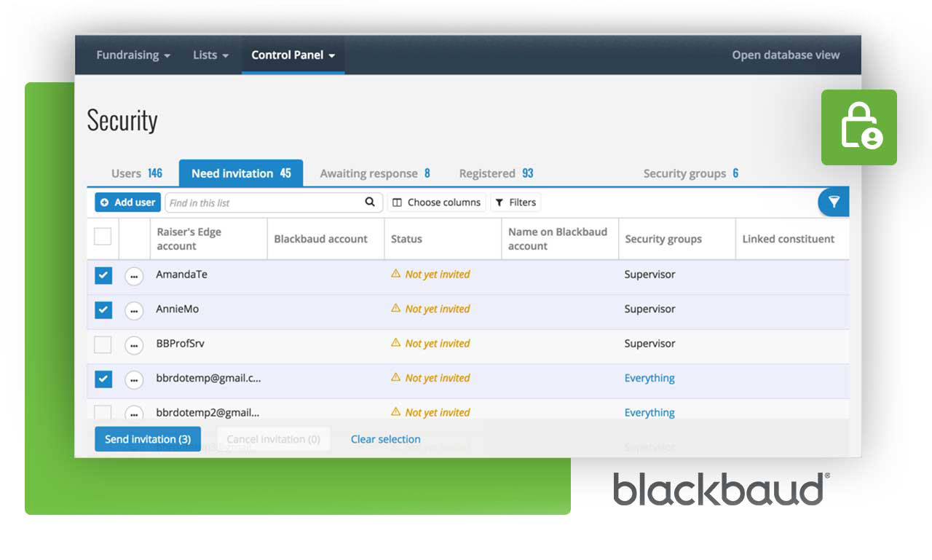Expand the Lists dropdown menu
Image resolution: width=932 pixels, height=560 pixels.
click(x=210, y=55)
